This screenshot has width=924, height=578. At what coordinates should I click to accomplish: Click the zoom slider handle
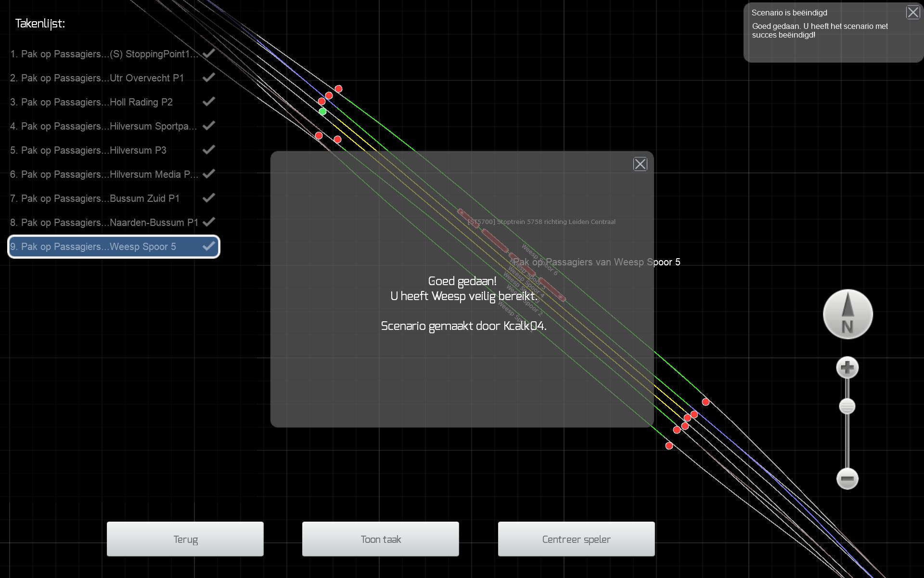(x=847, y=407)
